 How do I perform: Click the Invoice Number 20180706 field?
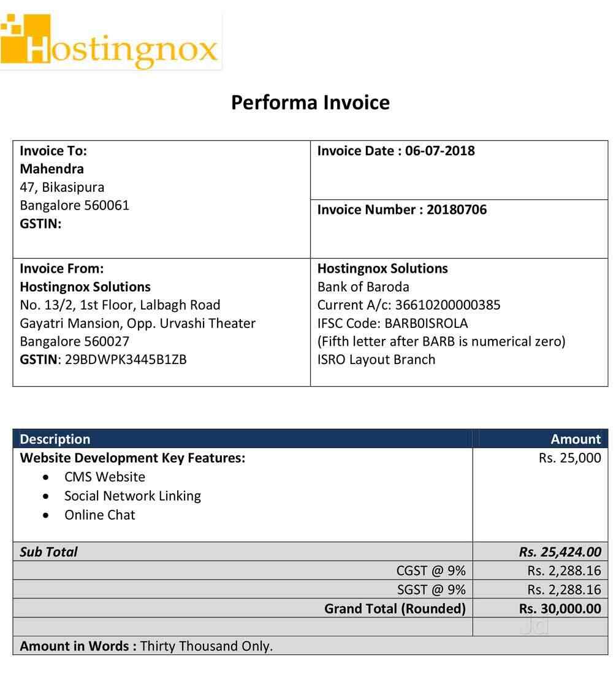point(401,210)
